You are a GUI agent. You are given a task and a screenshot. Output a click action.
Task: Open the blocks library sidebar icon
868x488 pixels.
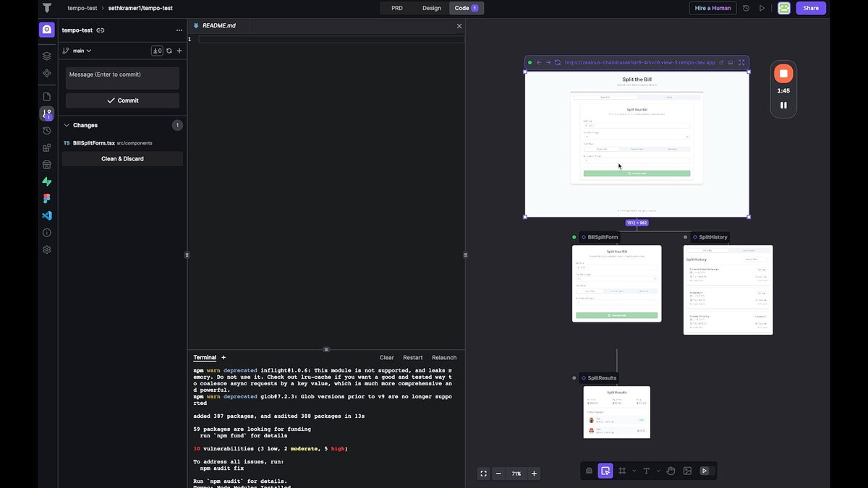click(47, 147)
